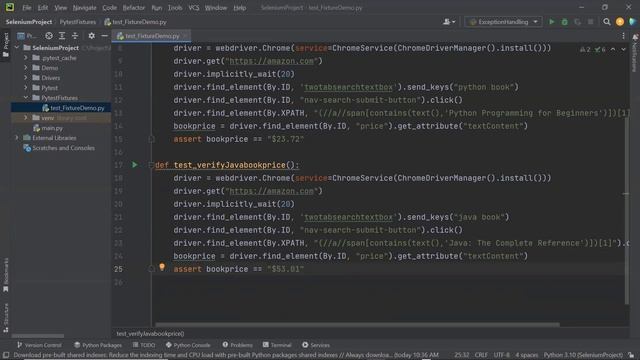
Task: Open the Structure sidebar tool window
Action: click(x=5, y=318)
